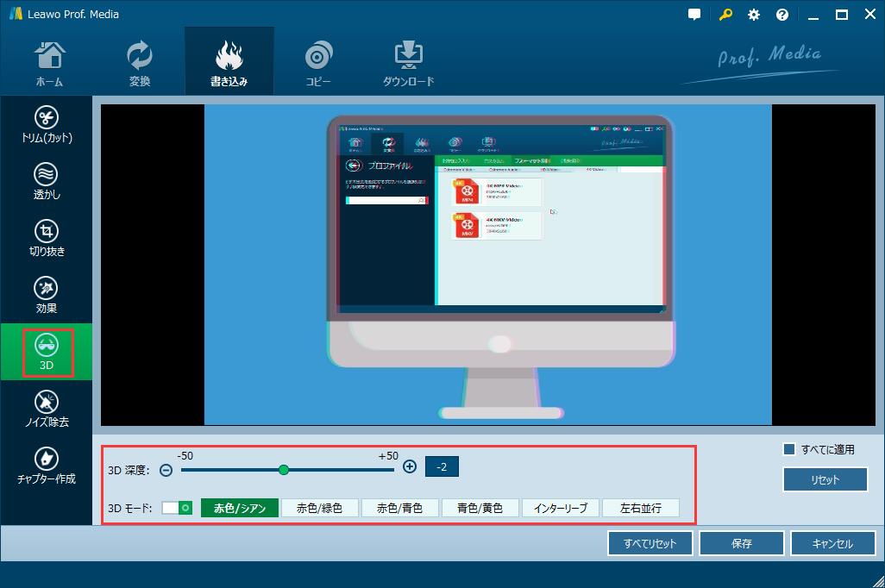Screen dimensions: 885x588
Task: Open the ノイズ除去 noise removal tool
Action: (x=47, y=409)
